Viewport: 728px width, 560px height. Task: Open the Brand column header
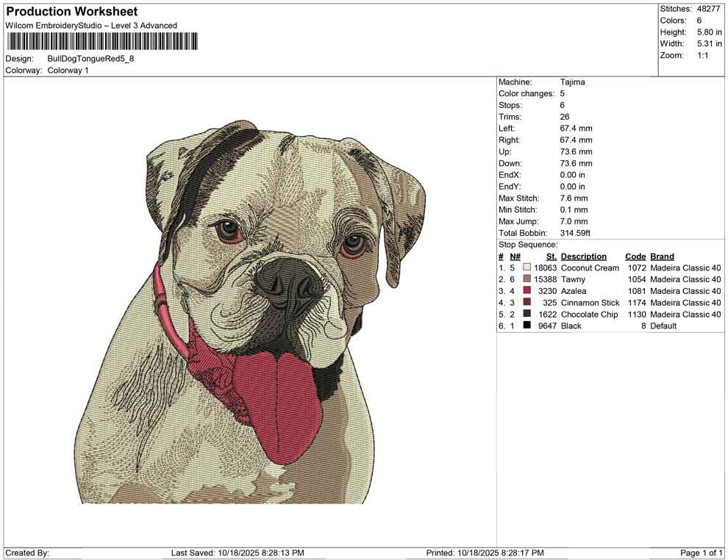pos(662,256)
